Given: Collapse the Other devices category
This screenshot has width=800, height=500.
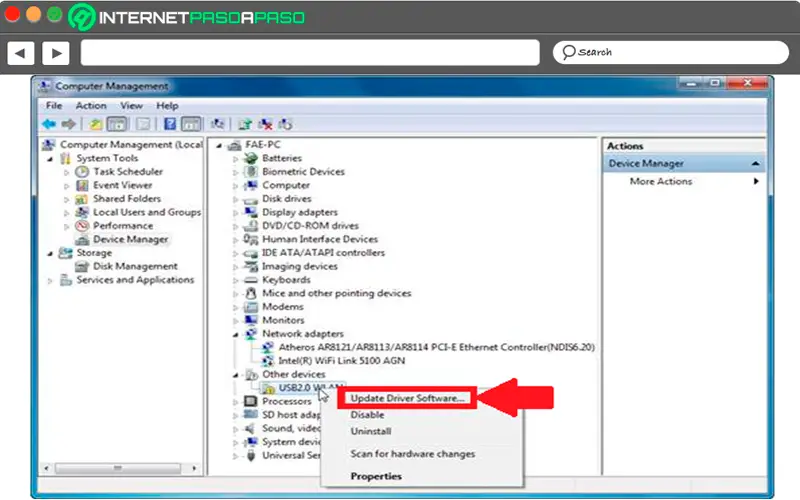Looking at the screenshot, I should [235, 375].
